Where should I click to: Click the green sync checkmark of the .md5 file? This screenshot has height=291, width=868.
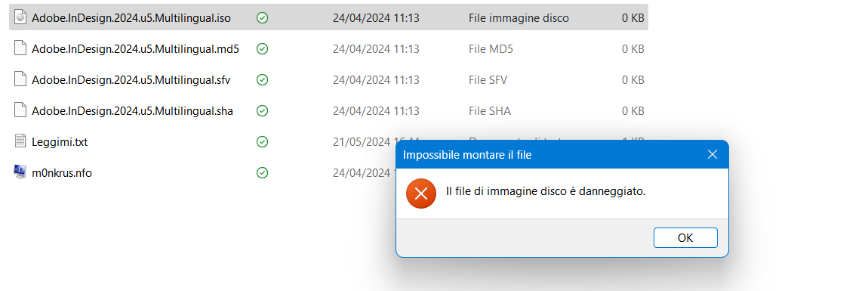(x=263, y=49)
